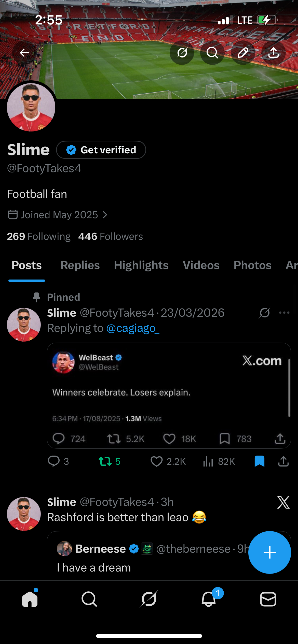The width and height of the screenshot is (298, 644).
Task: Open the three-dot menu on pinned post
Action: [284, 313]
